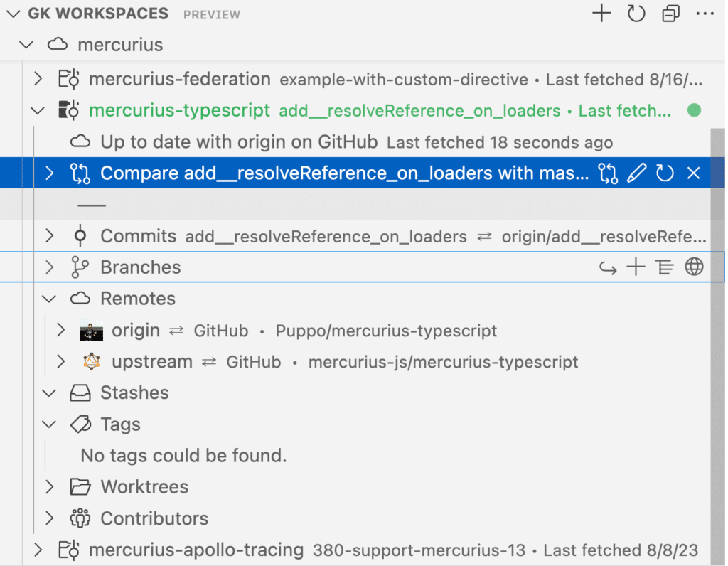Switch branch using the arrow icon on Branches row
This screenshot has height=566, width=728.
(x=608, y=267)
